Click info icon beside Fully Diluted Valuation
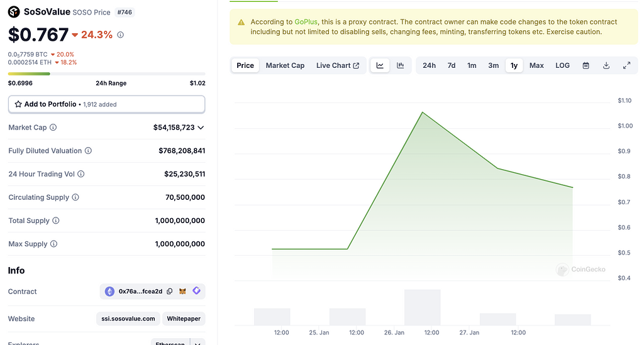 coord(88,151)
